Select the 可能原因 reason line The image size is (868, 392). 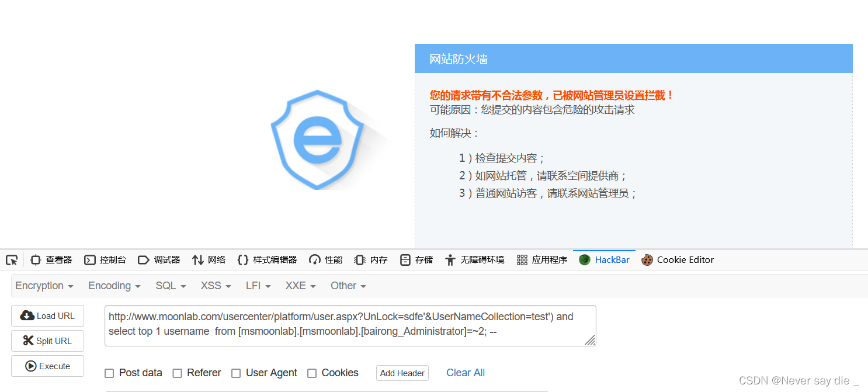tap(532, 110)
